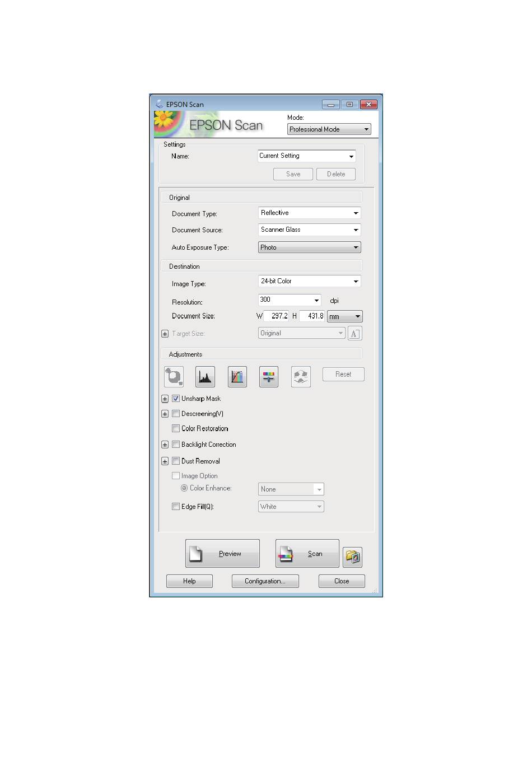Viewport: 532px width, 767px height.
Task: Click the Target Size orientation icon
Action: point(354,334)
